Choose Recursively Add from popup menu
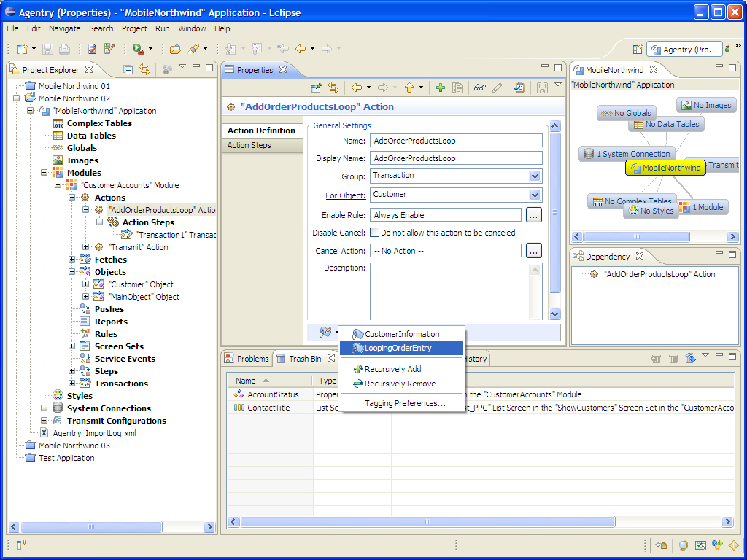Image resolution: width=747 pixels, height=560 pixels. tap(401, 369)
